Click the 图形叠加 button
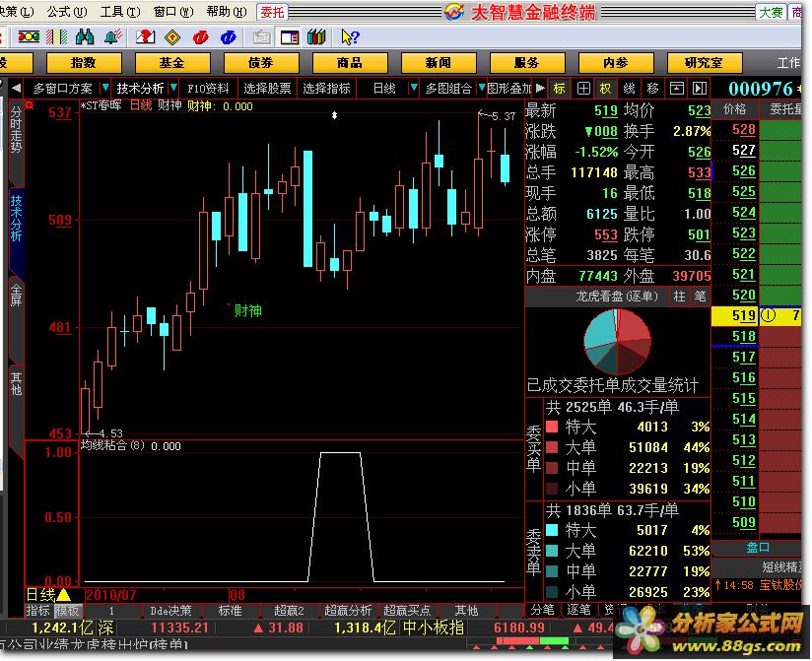This screenshot has height=661, width=812. click(x=509, y=89)
